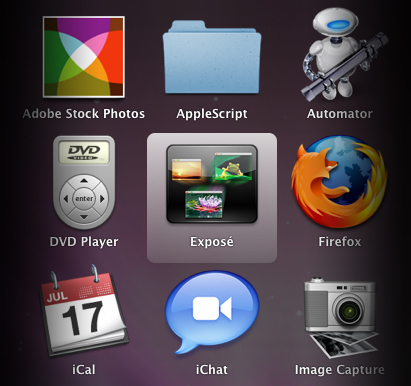Viewport: 411px width, 386px height.
Task: Open the Adobe Stock Photos icon
Action: point(84,57)
